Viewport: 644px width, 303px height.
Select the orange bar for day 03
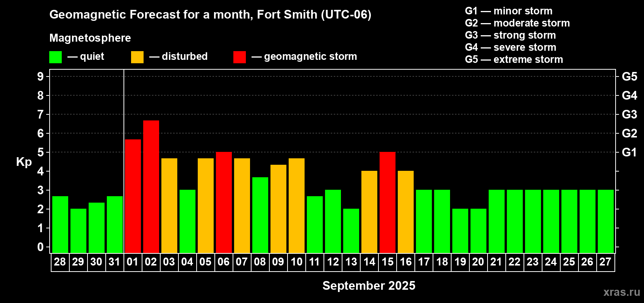tap(169, 206)
